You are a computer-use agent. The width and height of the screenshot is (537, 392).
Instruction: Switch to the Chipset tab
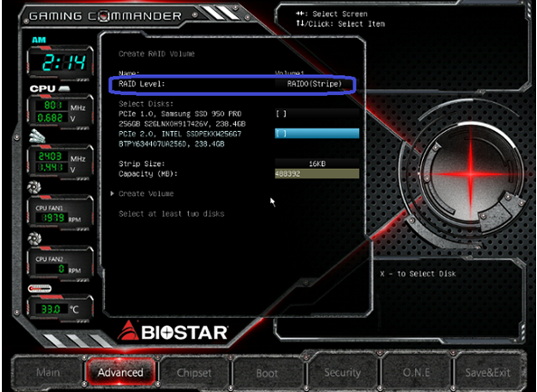tap(194, 372)
